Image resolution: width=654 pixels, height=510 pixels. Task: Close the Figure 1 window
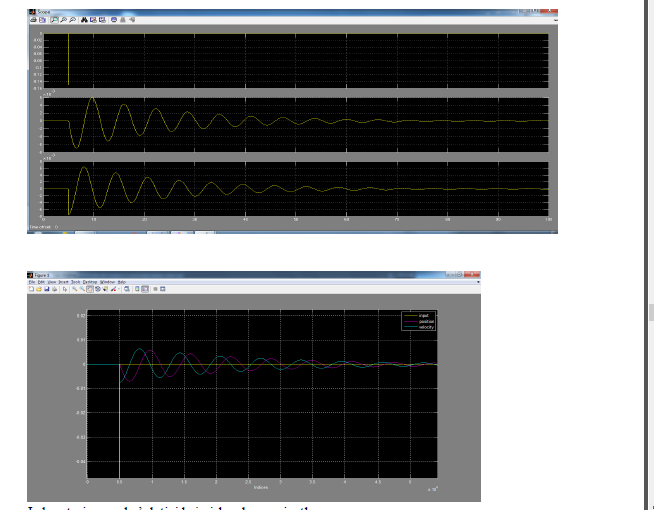pyautogui.click(x=472, y=274)
